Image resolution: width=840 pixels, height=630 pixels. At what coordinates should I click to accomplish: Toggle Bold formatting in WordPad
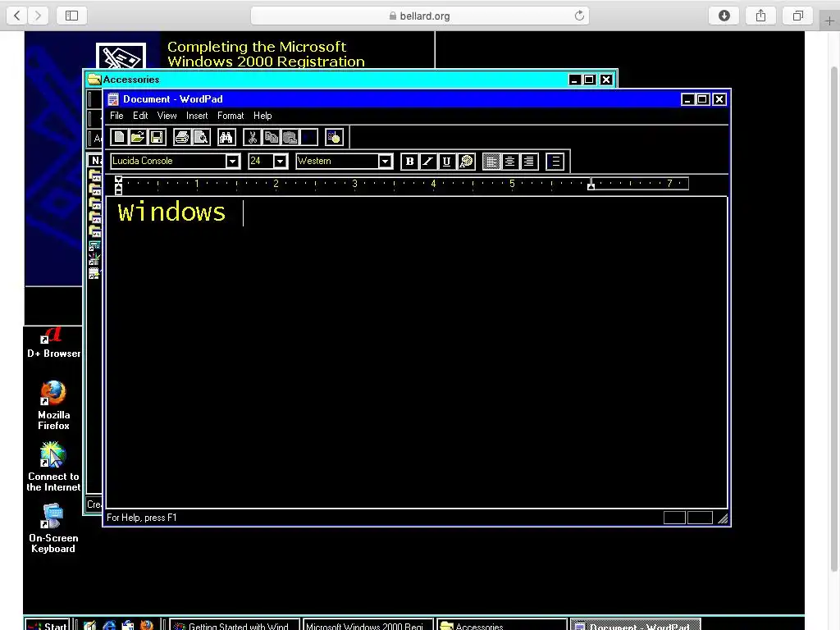[x=410, y=162]
